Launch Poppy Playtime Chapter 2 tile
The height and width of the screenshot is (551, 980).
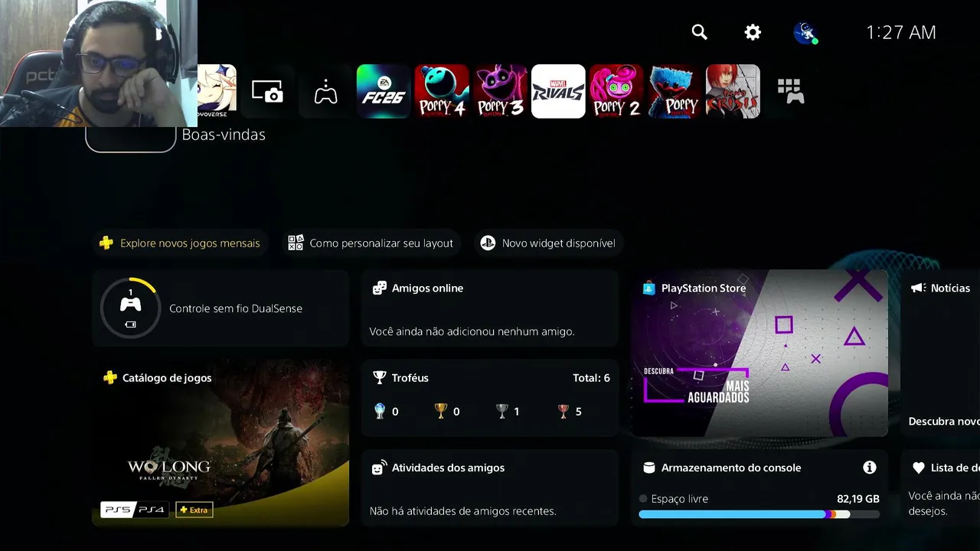pyautogui.click(x=616, y=92)
